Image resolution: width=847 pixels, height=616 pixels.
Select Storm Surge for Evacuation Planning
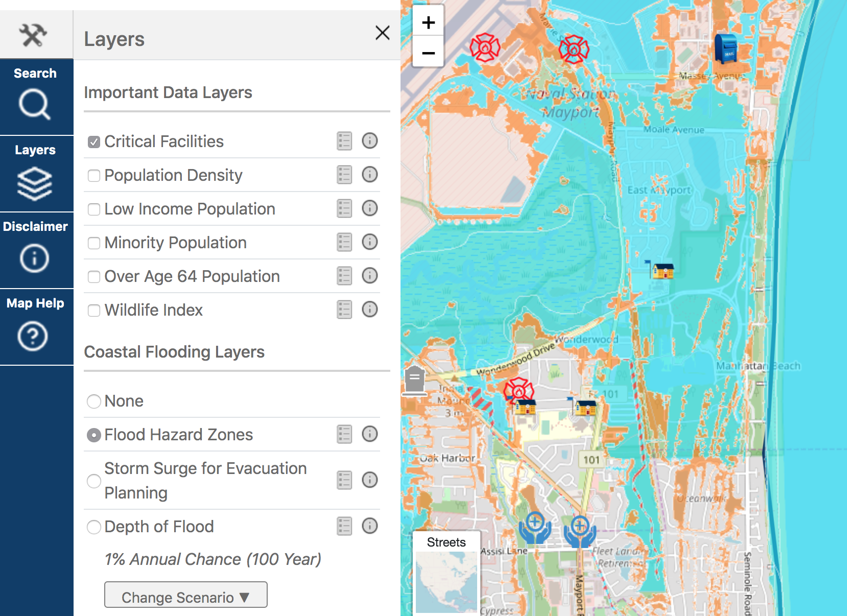point(94,481)
